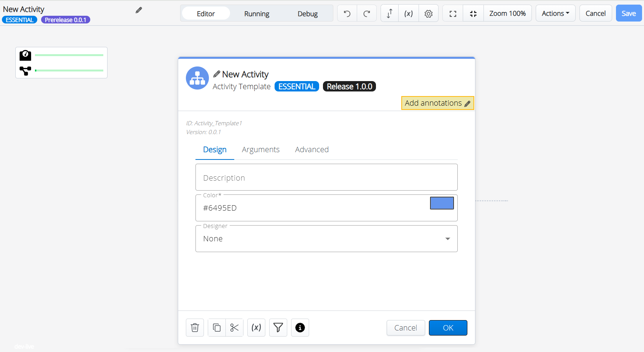
Task: Click the undo arrow in toolbar
Action: tap(347, 13)
